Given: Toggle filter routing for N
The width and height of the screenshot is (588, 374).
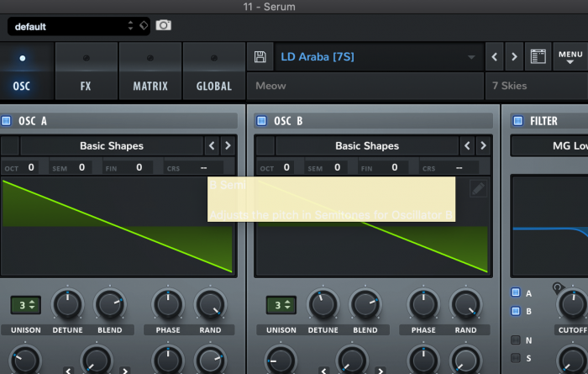Looking at the screenshot, I should 516,340.
